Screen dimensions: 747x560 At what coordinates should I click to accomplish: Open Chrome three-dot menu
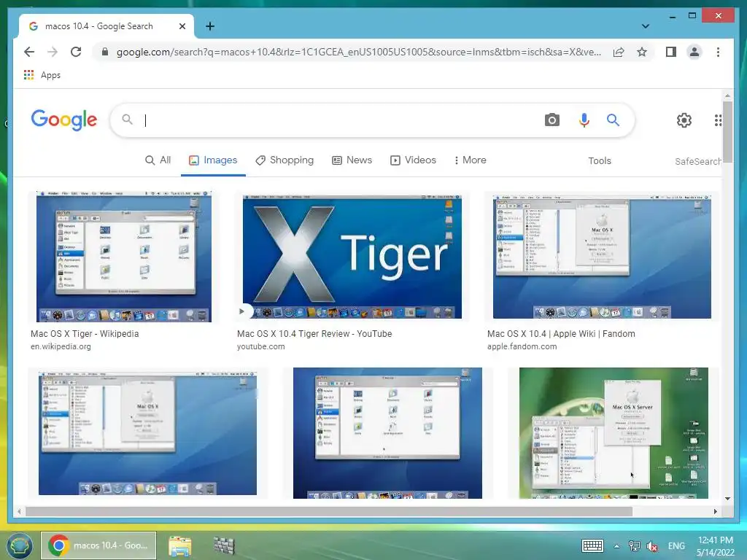tap(718, 52)
